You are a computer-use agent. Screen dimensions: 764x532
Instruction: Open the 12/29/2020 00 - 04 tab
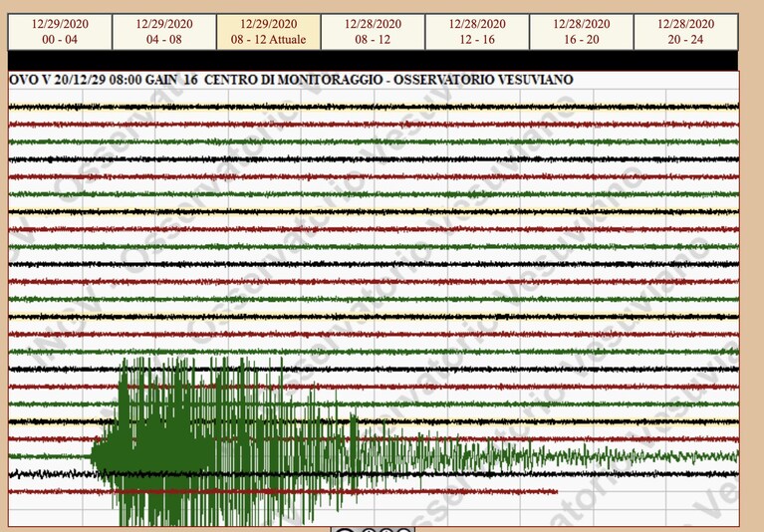tap(60, 32)
